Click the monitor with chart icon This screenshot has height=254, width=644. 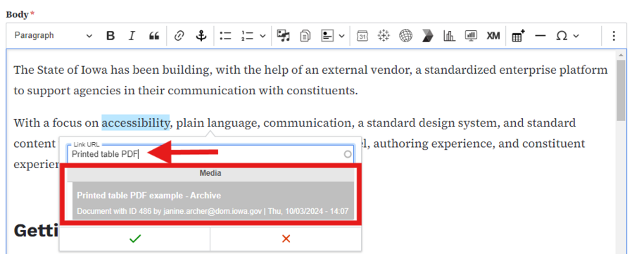471,36
